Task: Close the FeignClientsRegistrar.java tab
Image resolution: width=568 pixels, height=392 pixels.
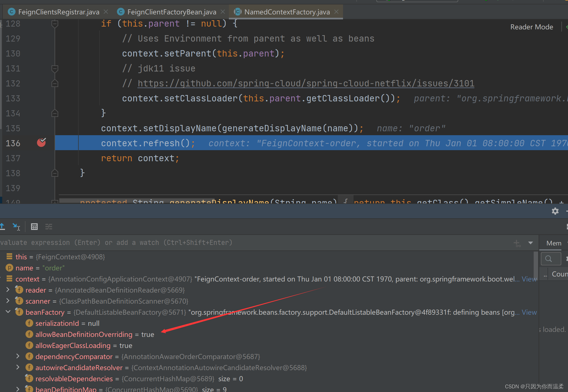Action: (106, 12)
